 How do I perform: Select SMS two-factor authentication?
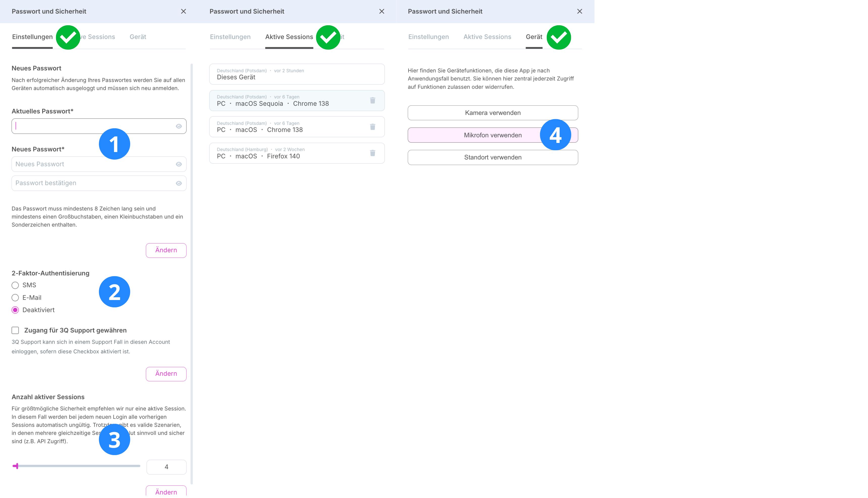pyautogui.click(x=15, y=285)
